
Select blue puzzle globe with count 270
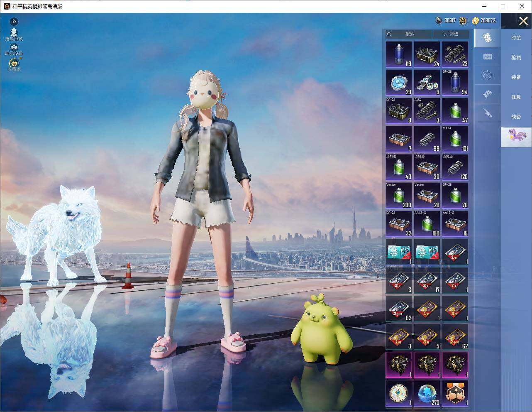[x=427, y=393]
